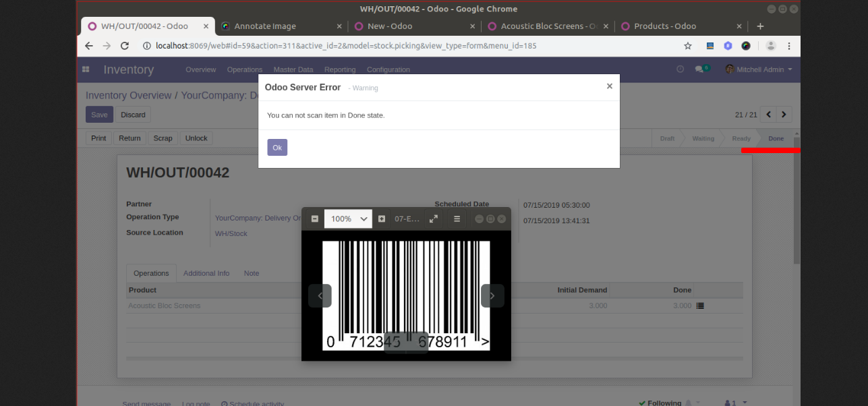Rotate image with bottom overlay control
Viewport: 868px width, 406px height.
click(406, 342)
